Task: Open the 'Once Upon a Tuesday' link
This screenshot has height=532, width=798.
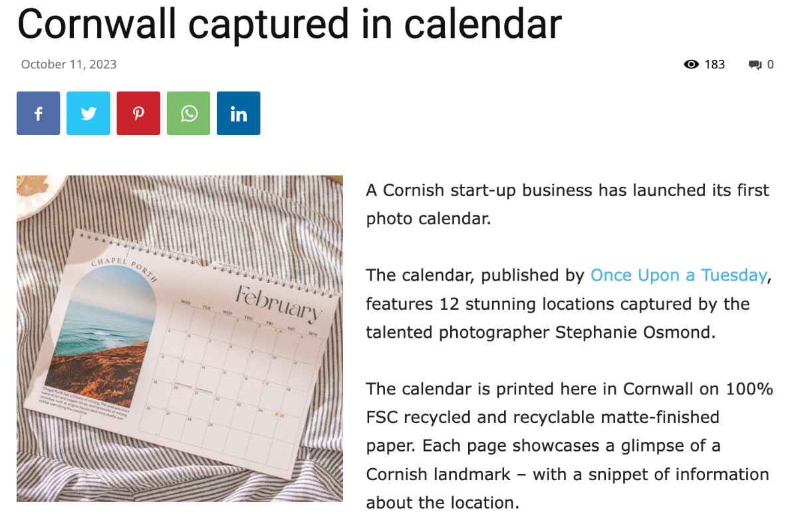Action: [678, 275]
